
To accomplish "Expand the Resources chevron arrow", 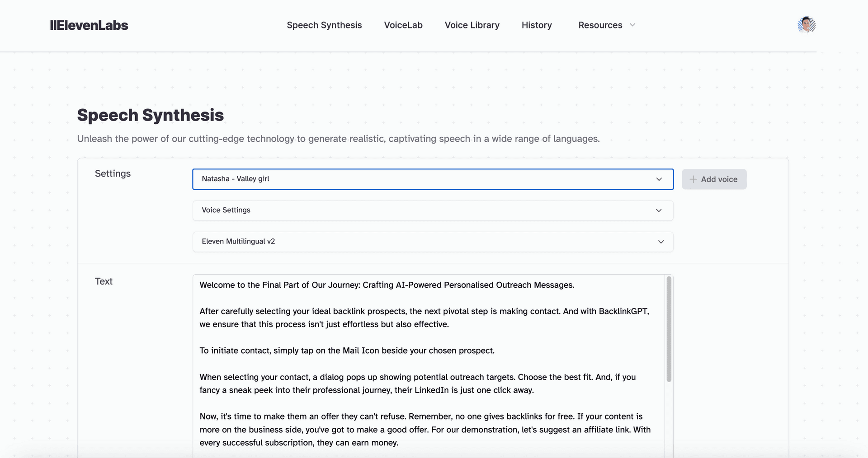I will click(x=632, y=25).
